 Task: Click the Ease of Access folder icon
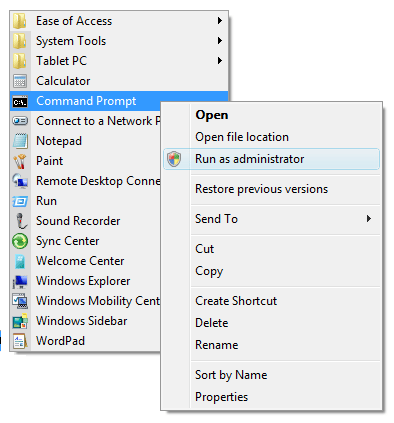tap(20, 21)
